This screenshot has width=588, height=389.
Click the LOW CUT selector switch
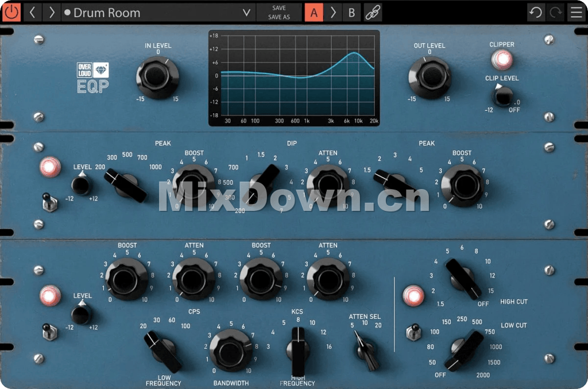pos(464,351)
